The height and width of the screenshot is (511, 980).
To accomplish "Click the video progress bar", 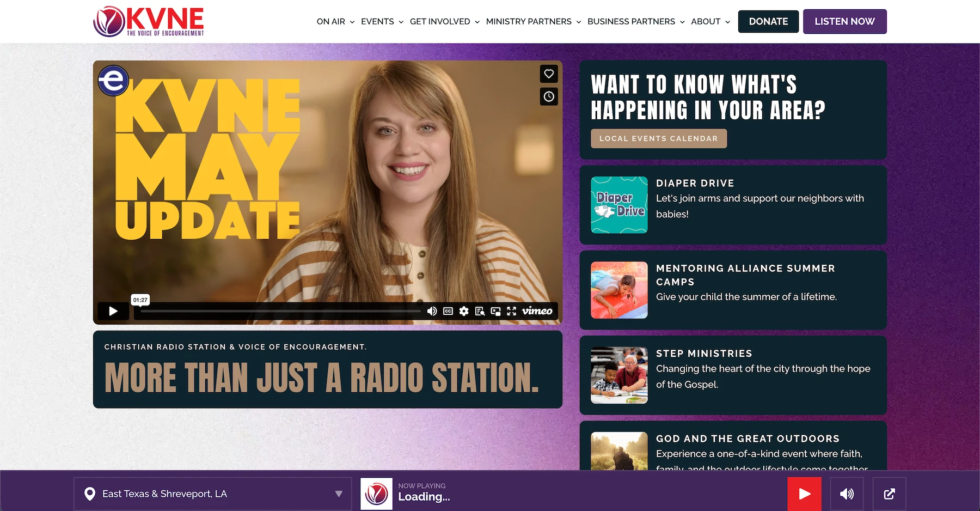I will pos(280,311).
